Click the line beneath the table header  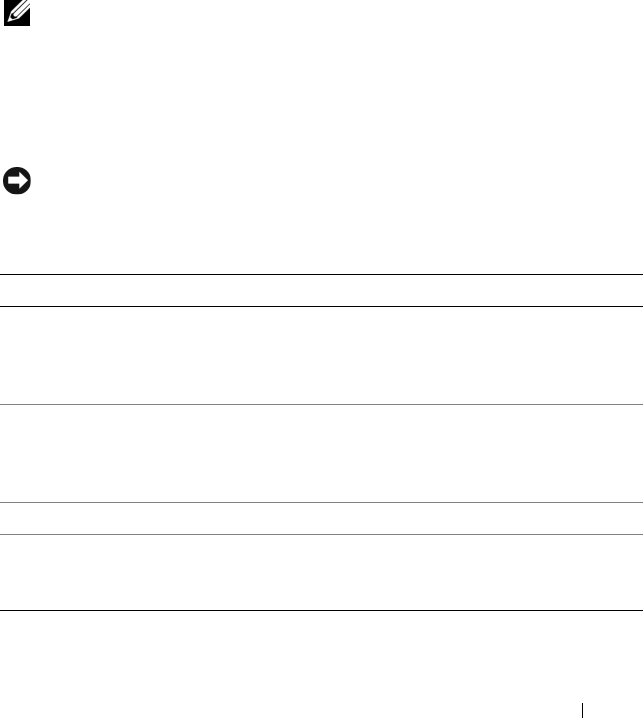pyautogui.click(x=321, y=306)
